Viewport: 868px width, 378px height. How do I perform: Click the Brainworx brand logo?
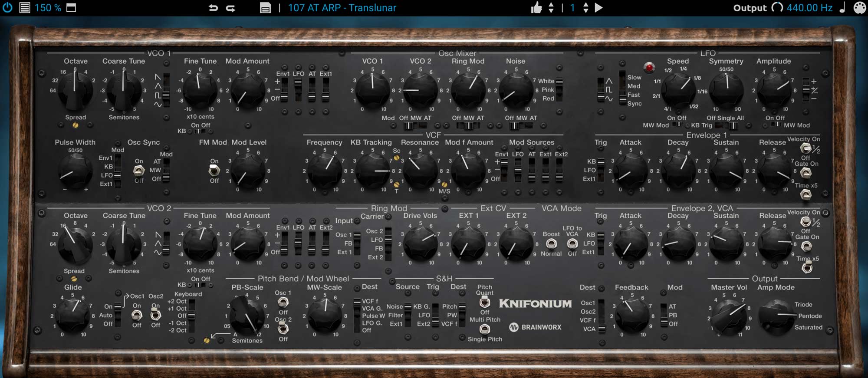(x=535, y=327)
